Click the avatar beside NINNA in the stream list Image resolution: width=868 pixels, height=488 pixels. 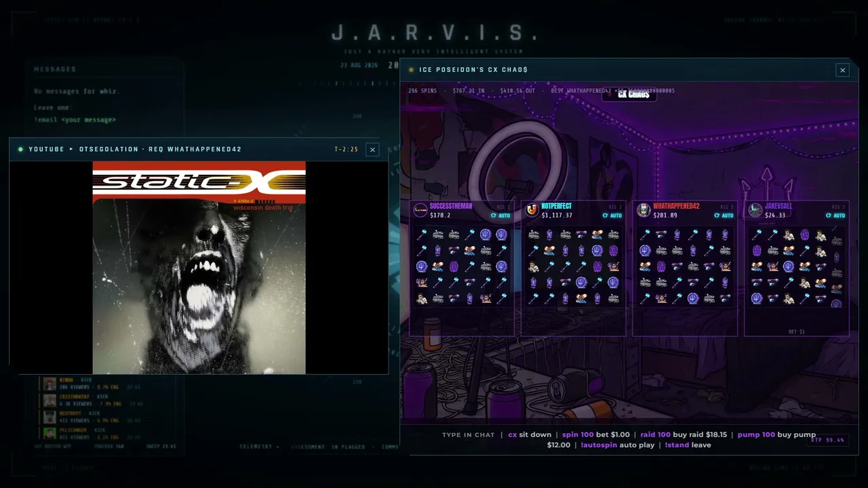50,384
